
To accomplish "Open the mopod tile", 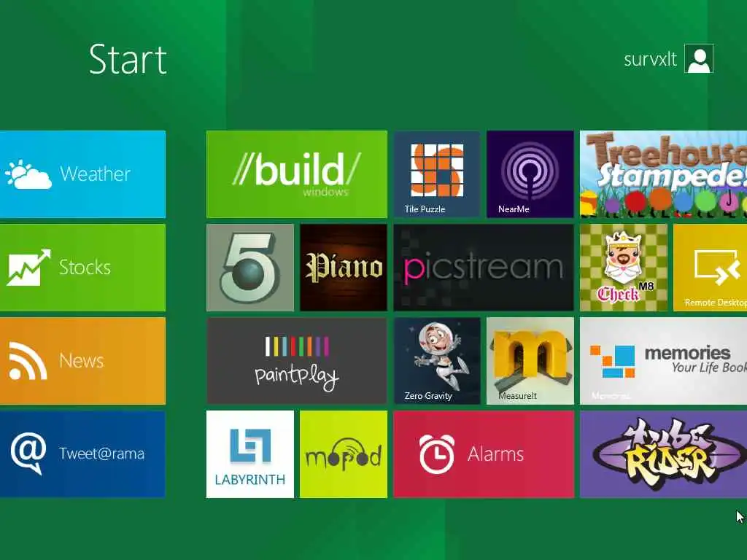I will point(344,454).
